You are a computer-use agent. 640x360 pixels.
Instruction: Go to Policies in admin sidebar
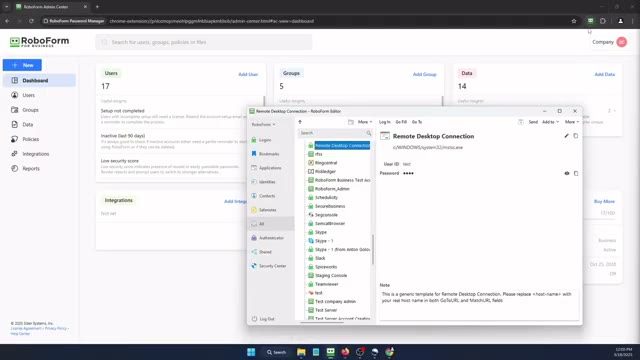39,139
